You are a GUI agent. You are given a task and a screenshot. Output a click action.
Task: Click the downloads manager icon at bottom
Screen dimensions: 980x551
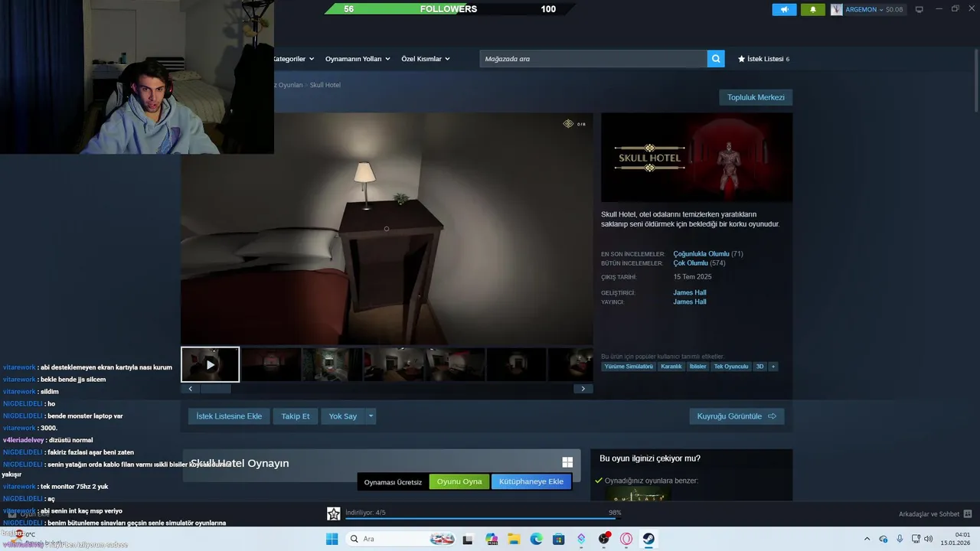333,514
